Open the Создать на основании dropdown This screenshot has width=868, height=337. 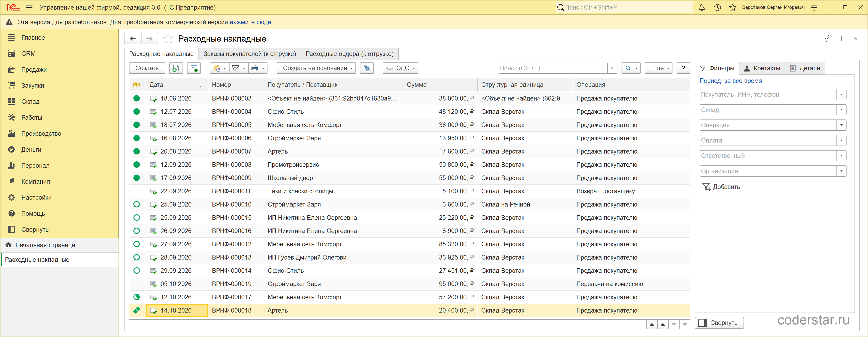point(316,68)
